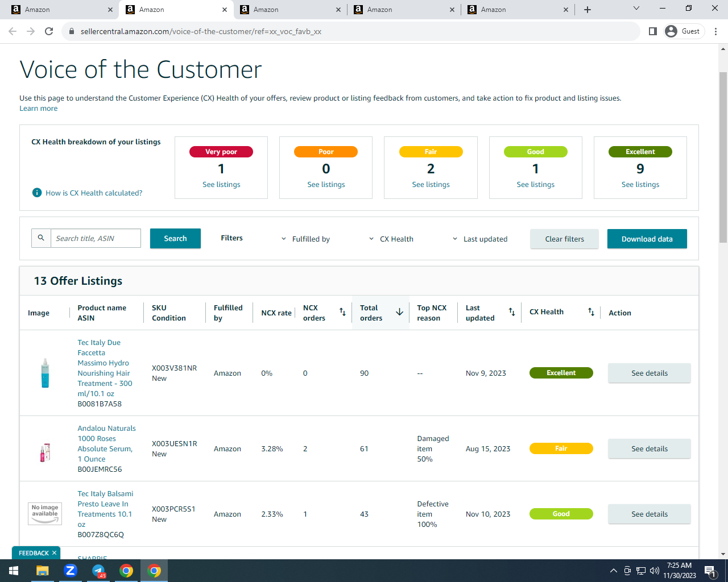Viewport: 728px width, 582px height.
Task: See listings under Very poor
Action: click(221, 185)
